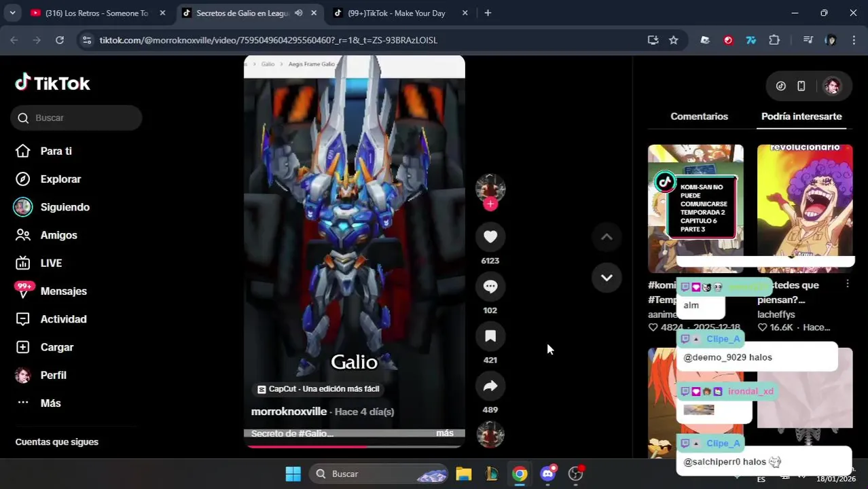Save video with bookmark icon

[x=490, y=336]
